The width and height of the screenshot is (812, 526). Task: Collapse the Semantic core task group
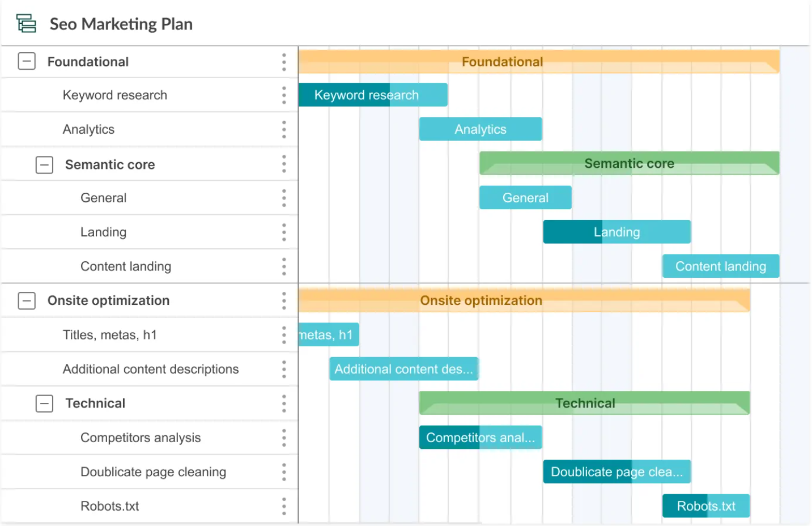[x=44, y=164]
